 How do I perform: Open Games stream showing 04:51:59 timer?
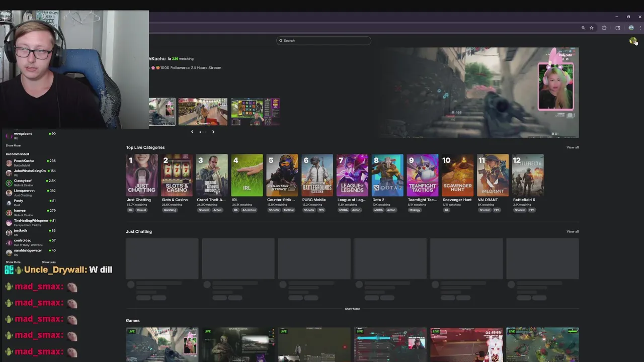pos(466,344)
